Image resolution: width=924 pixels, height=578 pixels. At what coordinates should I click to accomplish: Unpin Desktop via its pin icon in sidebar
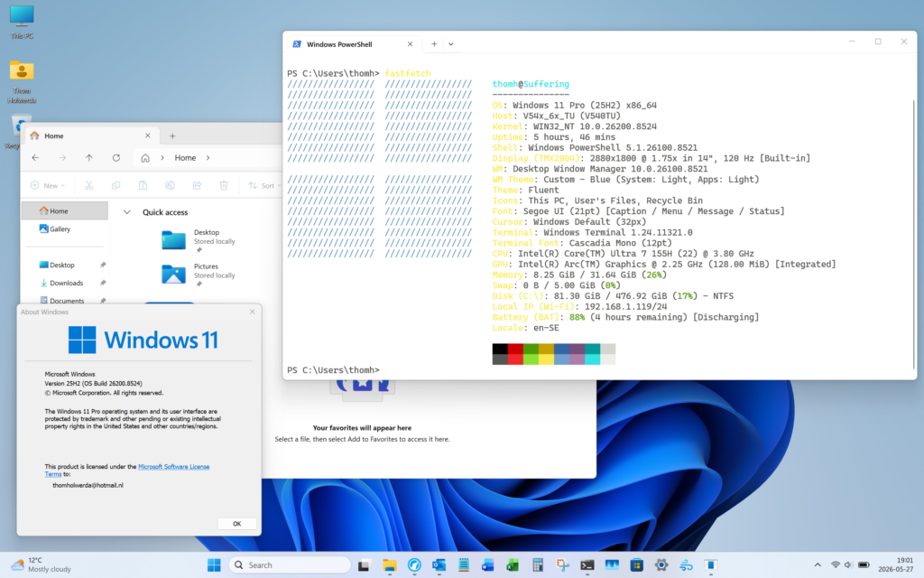point(103,265)
